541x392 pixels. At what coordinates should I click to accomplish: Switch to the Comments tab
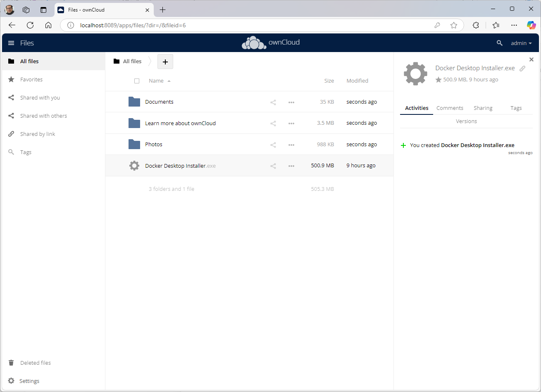coord(450,108)
